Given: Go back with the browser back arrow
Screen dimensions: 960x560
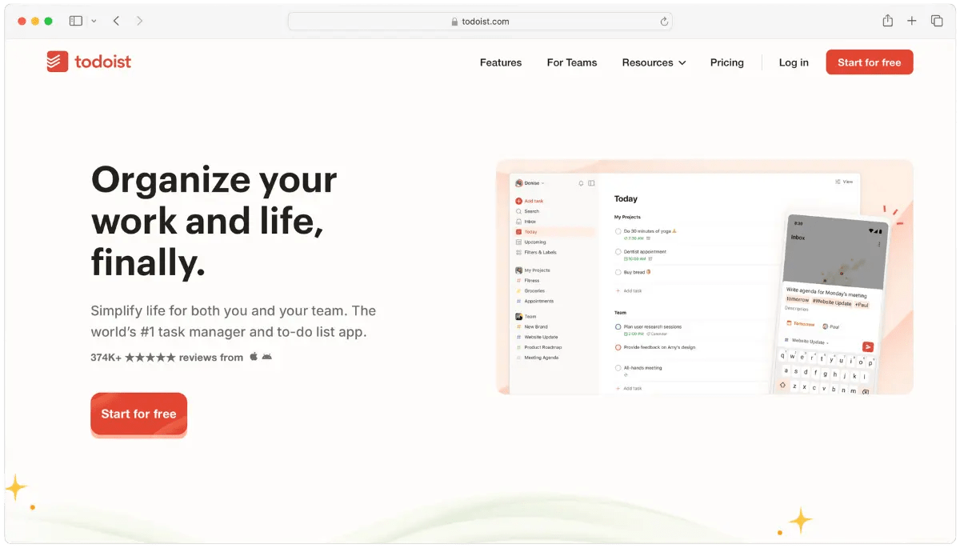Looking at the screenshot, I should [116, 21].
